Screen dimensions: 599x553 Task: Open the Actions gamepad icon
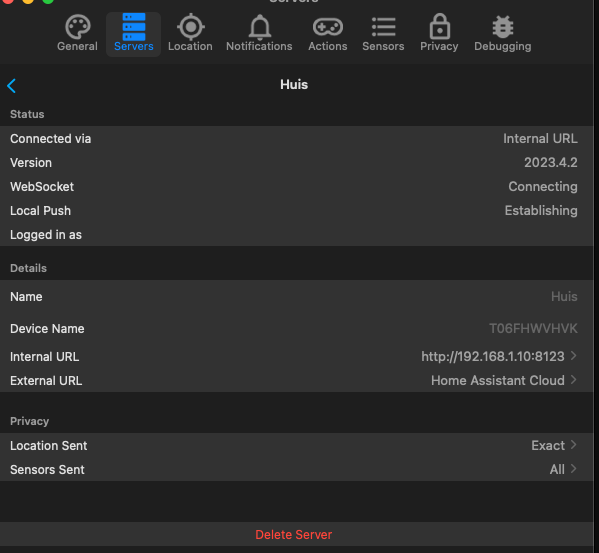pyautogui.click(x=328, y=27)
